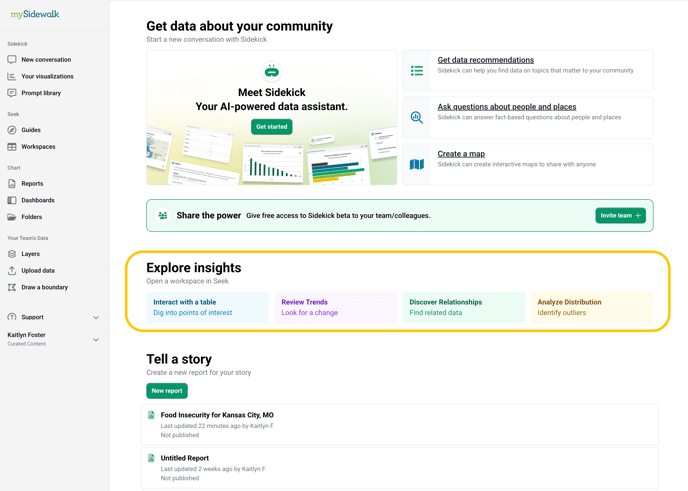
Task: Click the bar chart preview in Sidekick banner
Action: (x=272, y=164)
